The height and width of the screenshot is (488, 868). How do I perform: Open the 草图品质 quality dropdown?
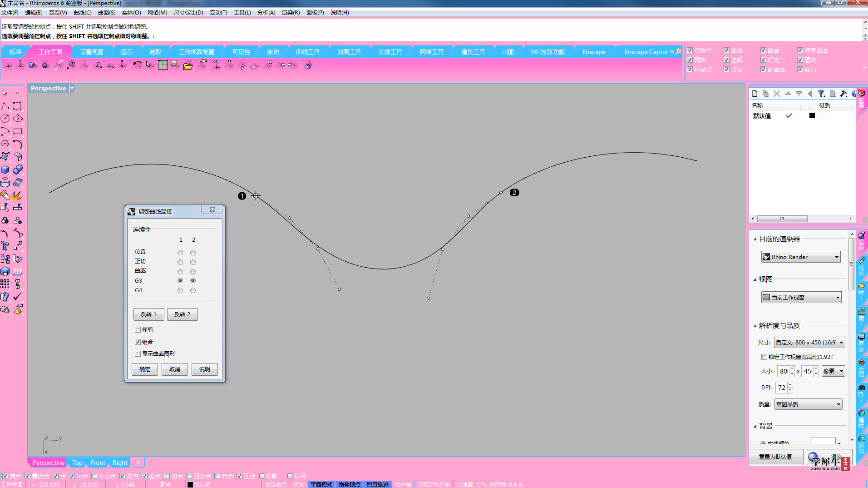[x=808, y=404]
